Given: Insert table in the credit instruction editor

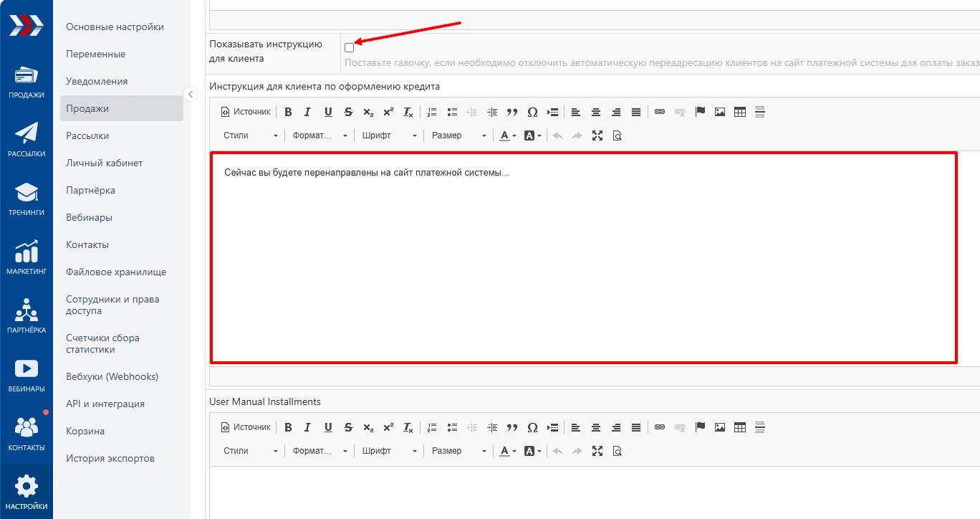Looking at the screenshot, I should pos(740,112).
